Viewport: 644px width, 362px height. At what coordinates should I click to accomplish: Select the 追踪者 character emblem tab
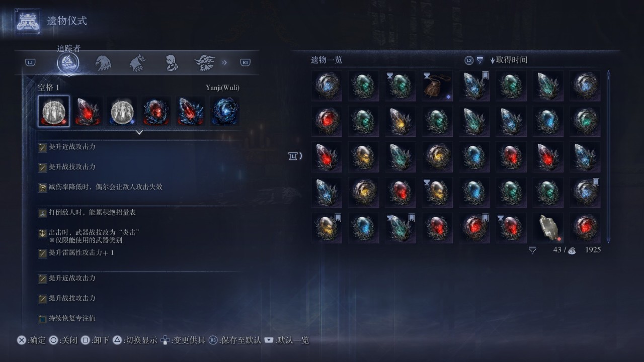point(68,63)
